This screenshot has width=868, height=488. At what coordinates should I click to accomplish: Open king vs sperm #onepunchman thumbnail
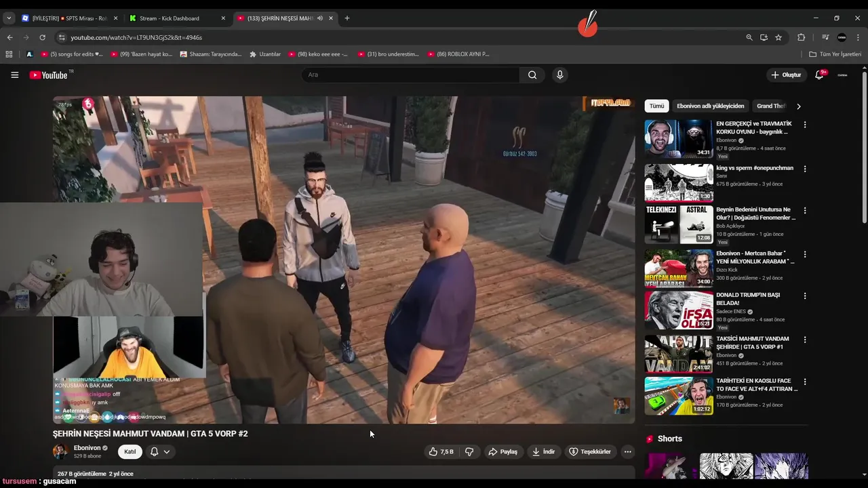point(678,182)
